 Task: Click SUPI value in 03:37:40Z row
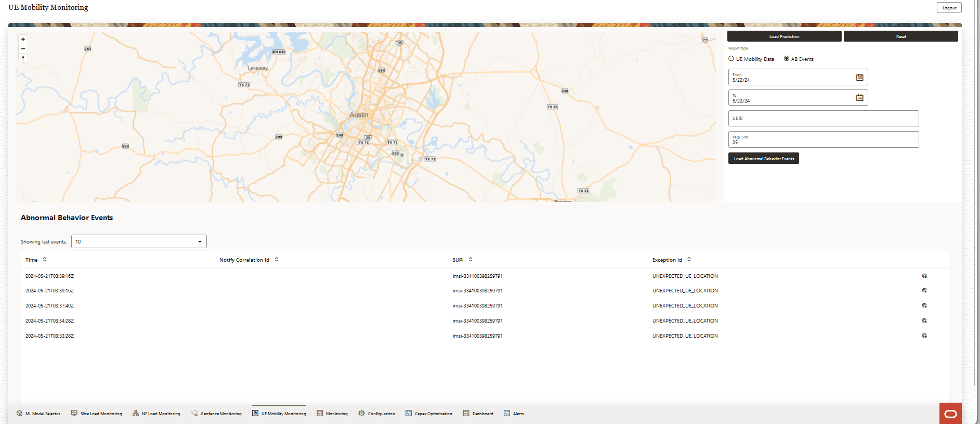point(477,306)
